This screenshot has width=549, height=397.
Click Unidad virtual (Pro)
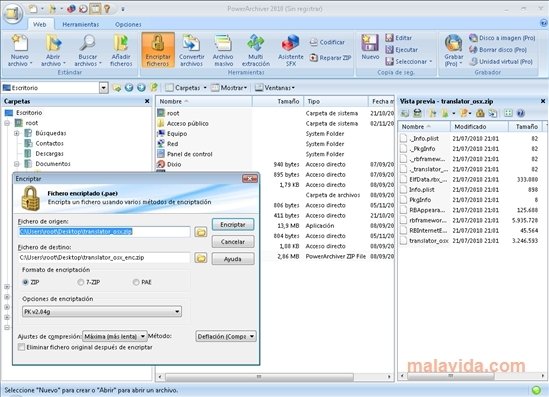[501, 61]
